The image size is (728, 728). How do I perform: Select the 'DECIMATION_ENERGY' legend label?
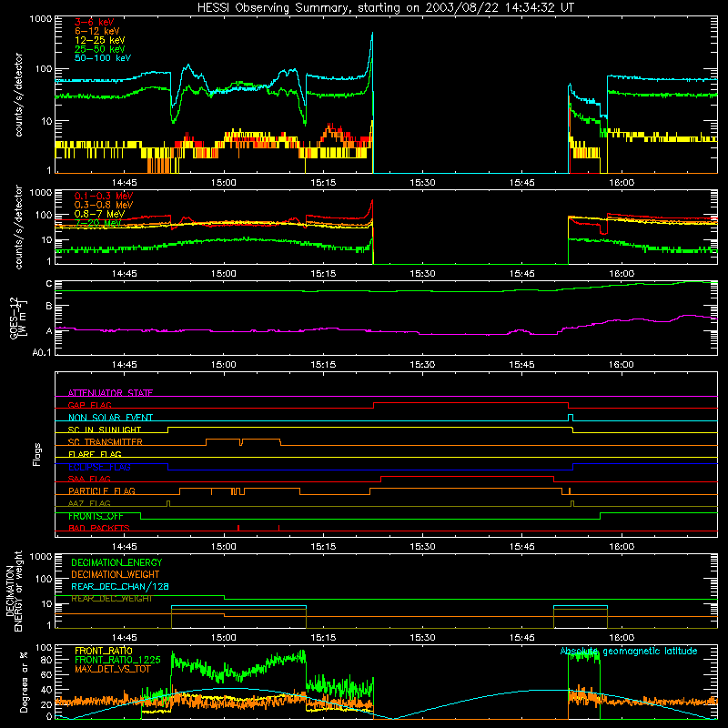pyautogui.click(x=116, y=562)
